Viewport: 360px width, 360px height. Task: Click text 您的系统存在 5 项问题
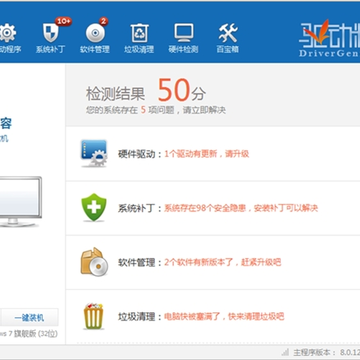pos(129,110)
